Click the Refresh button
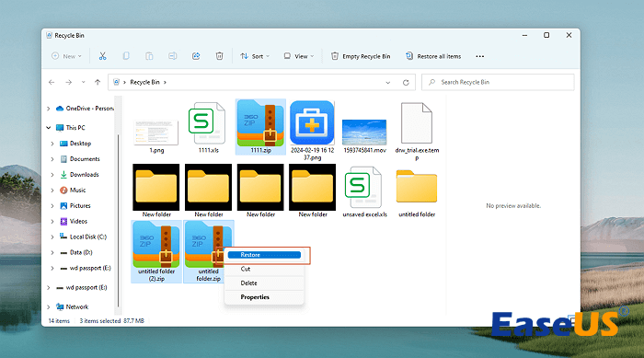 406,82
